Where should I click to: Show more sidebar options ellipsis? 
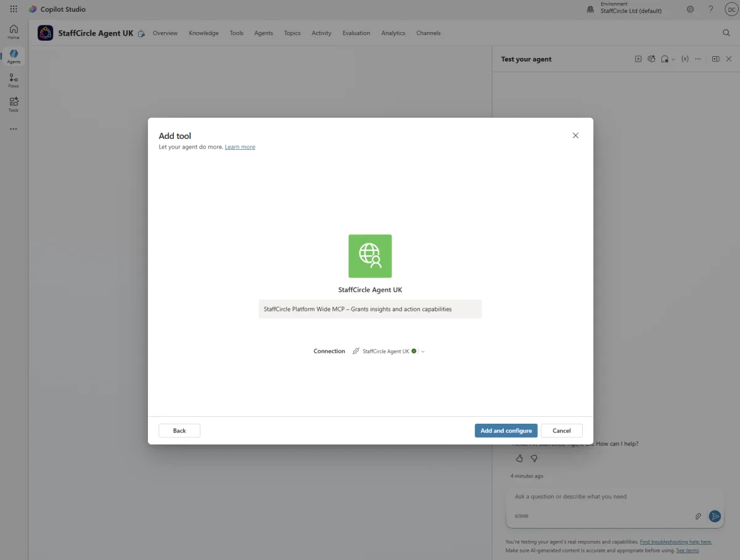[x=14, y=129]
